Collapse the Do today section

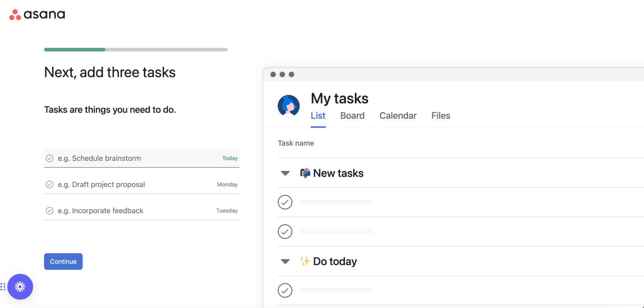click(x=285, y=261)
